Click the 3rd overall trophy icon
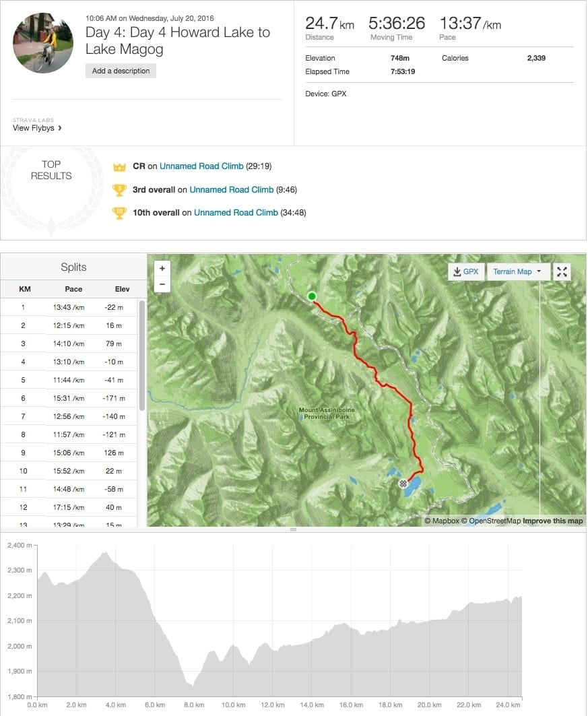 coord(120,190)
